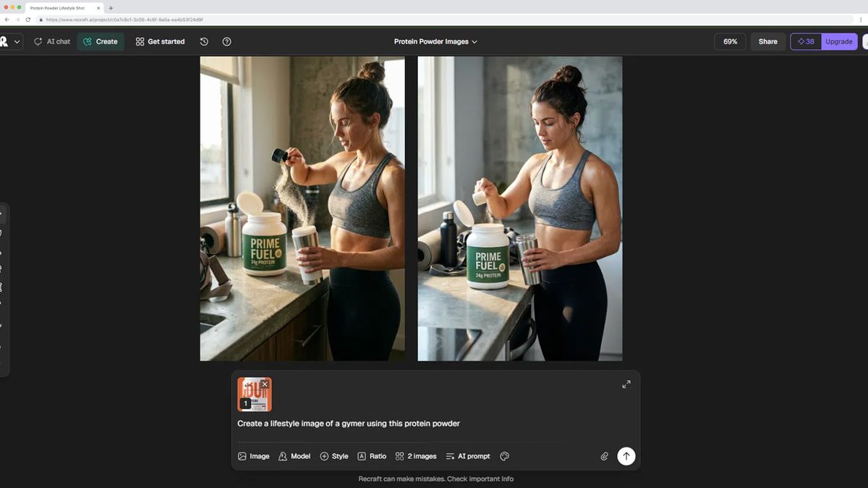Open the 69% zoom level control
Viewport: 868px width, 488px height.
[x=730, y=41]
